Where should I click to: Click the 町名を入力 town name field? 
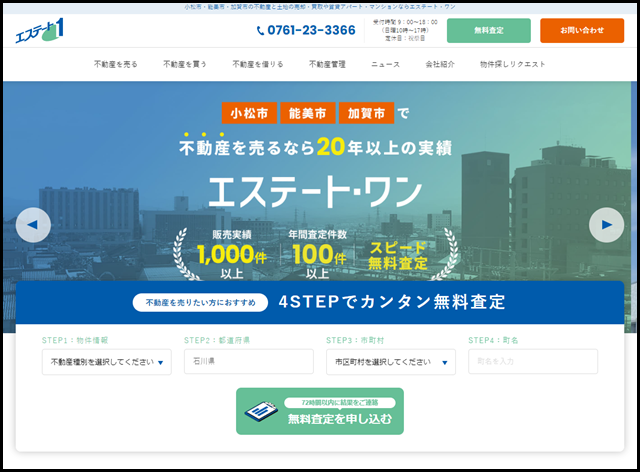click(533, 361)
